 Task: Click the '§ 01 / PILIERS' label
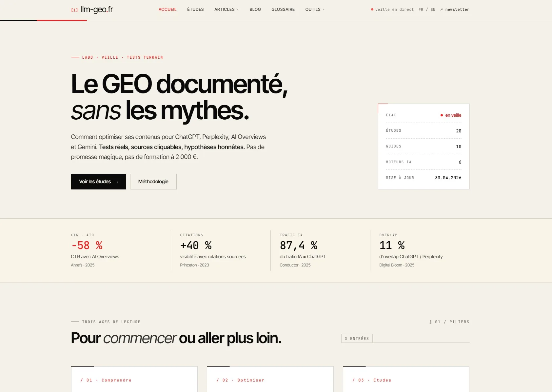coord(449,322)
